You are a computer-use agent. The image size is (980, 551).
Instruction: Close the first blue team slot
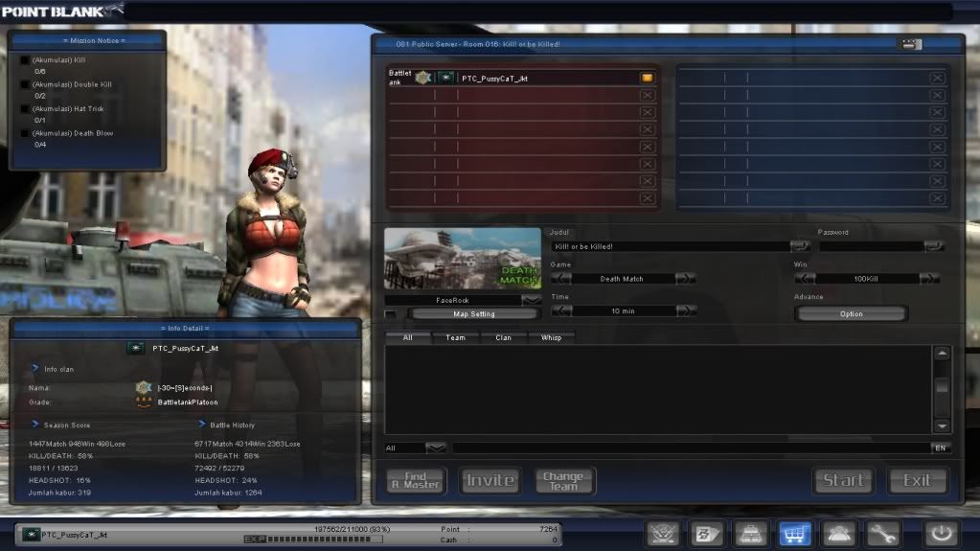click(937, 79)
